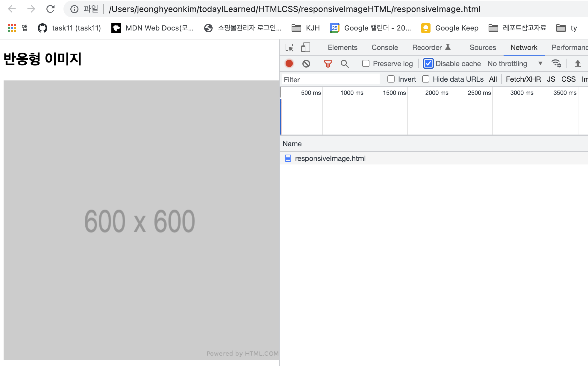Uncheck the Disable cache checkbox
Viewport: 588px width, 366px height.
click(428, 64)
